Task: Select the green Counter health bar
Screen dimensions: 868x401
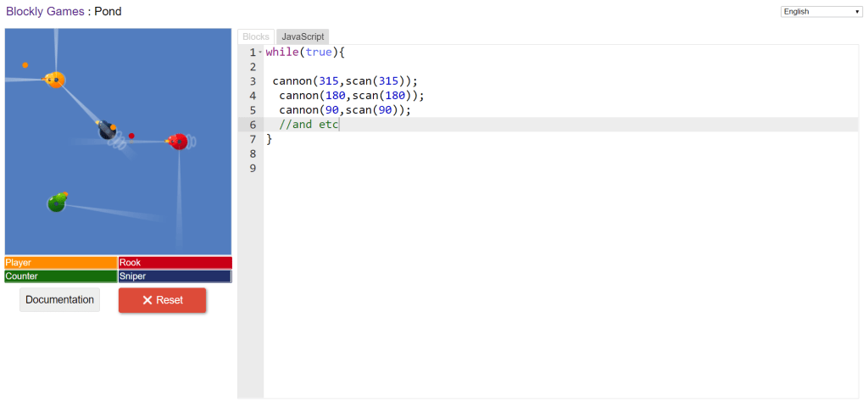Action: click(x=61, y=276)
